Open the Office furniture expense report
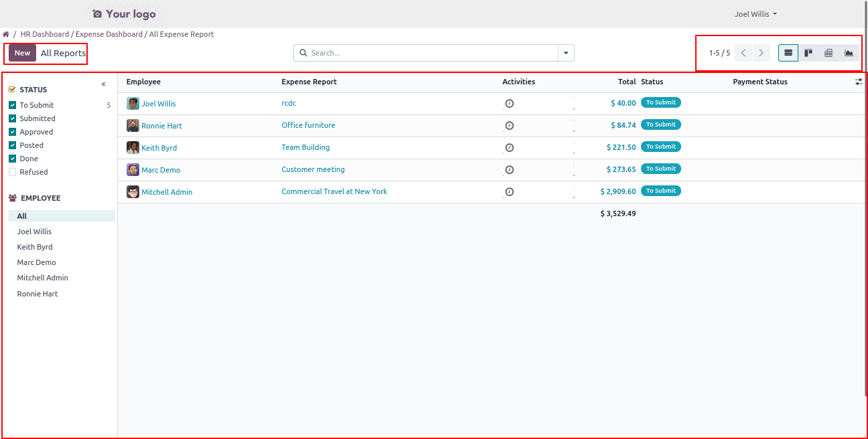 pyautogui.click(x=308, y=125)
